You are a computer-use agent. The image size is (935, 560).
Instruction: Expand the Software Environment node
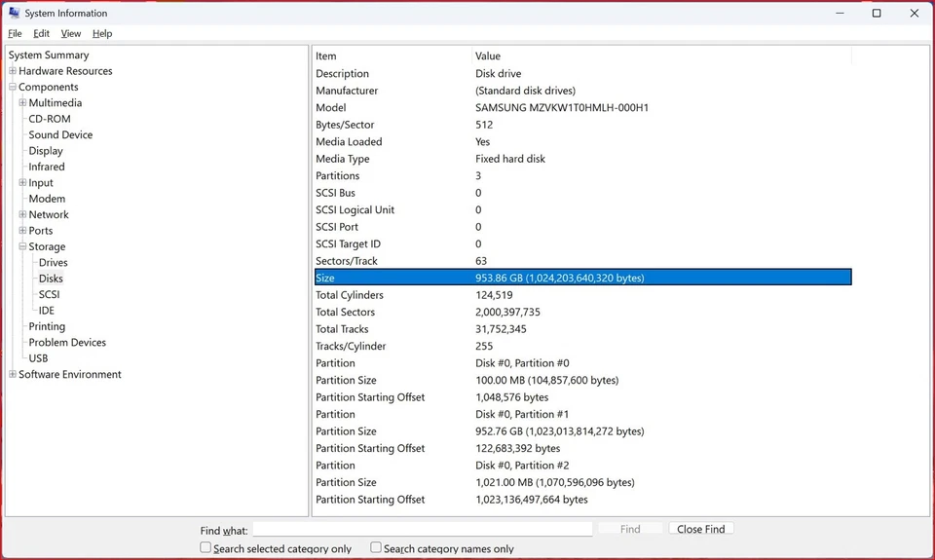tap(13, 374)
